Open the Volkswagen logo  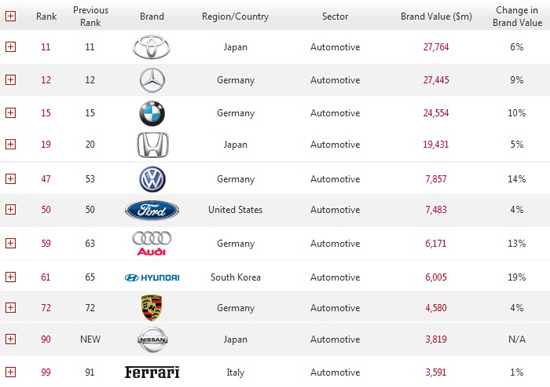(x=152, y=179)
